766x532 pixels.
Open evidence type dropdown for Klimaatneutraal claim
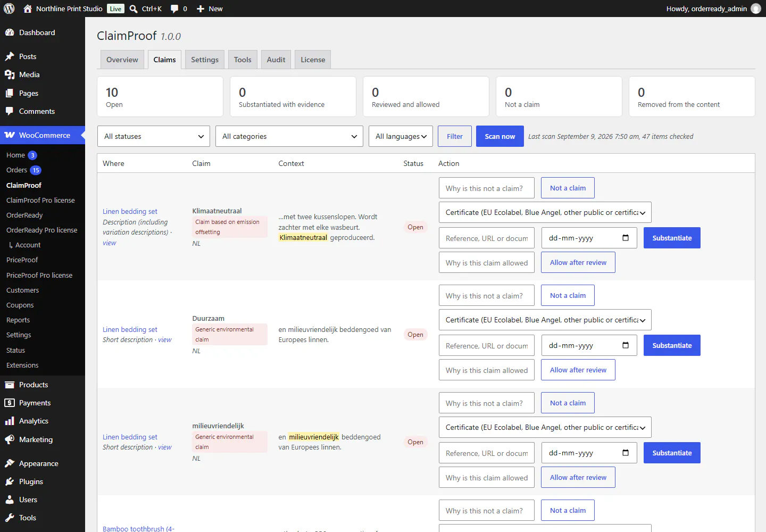click(545, 212)
